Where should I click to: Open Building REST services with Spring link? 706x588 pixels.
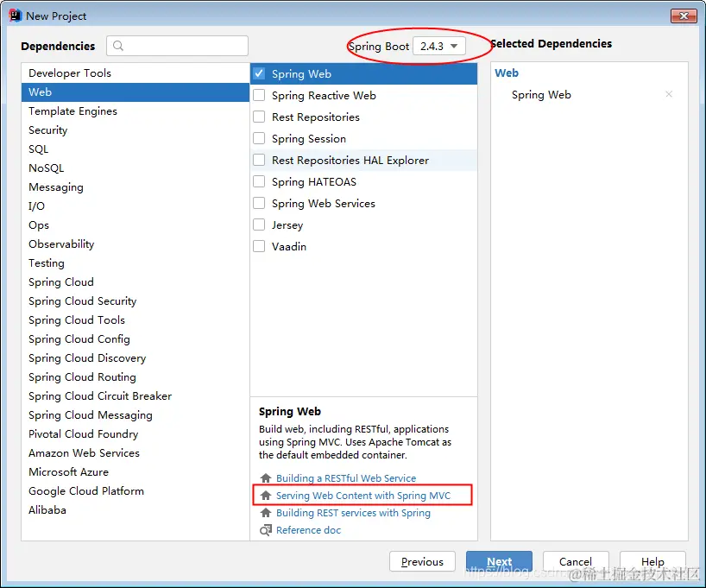pos(353,513)
